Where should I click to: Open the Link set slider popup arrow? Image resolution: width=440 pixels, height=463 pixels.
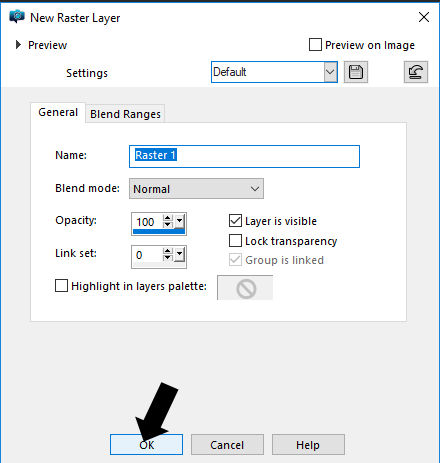click(179, 254)
